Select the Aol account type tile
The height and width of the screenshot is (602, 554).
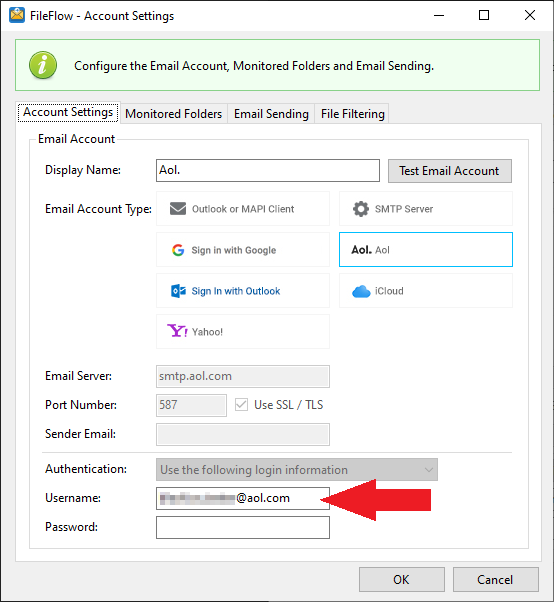click(426, 250)
